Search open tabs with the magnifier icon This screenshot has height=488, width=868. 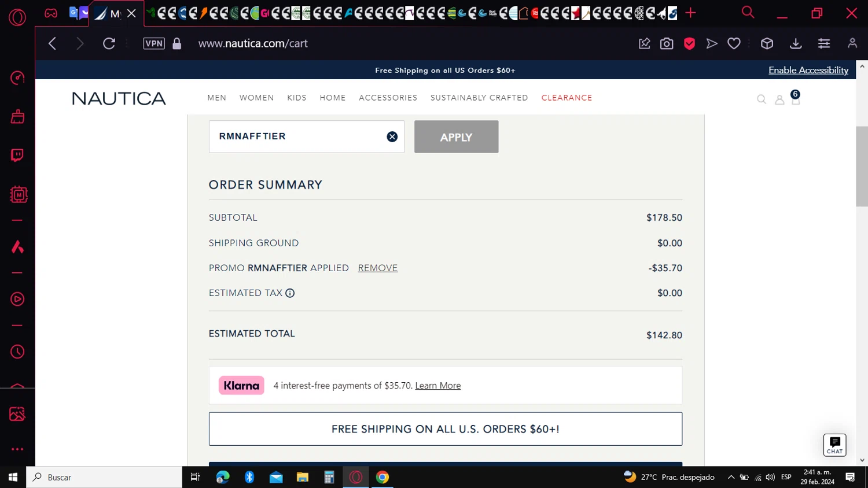click(x=748, y=12)
